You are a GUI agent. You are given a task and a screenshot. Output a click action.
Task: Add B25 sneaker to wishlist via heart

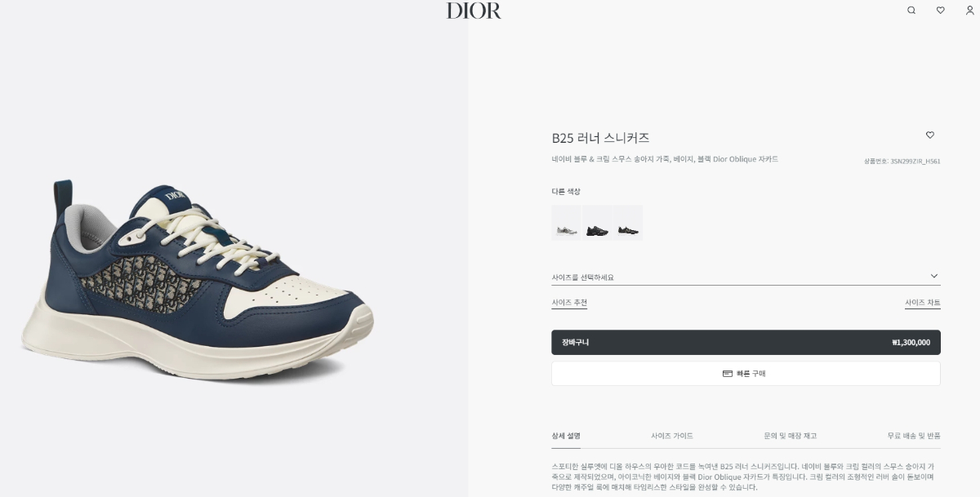(x=930, y=135)
